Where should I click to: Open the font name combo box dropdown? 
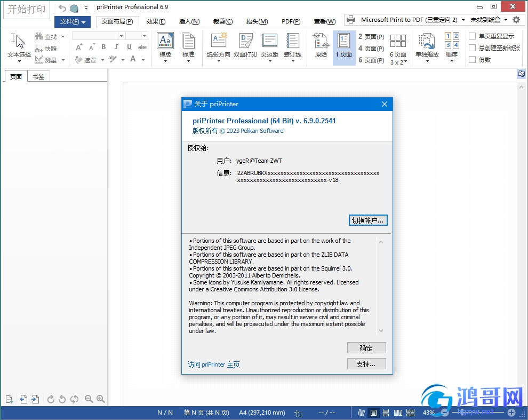[x=121, y=36]
